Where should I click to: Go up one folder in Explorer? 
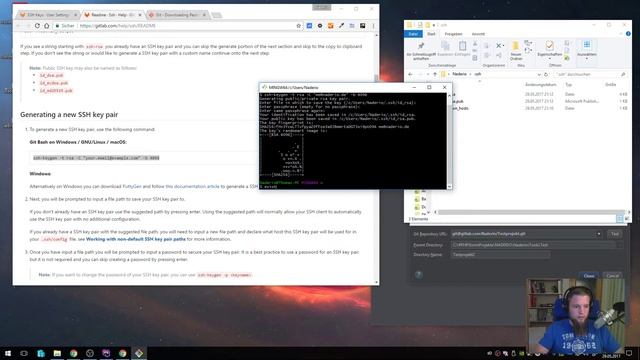pyautogui.click(x=435, y=74)
